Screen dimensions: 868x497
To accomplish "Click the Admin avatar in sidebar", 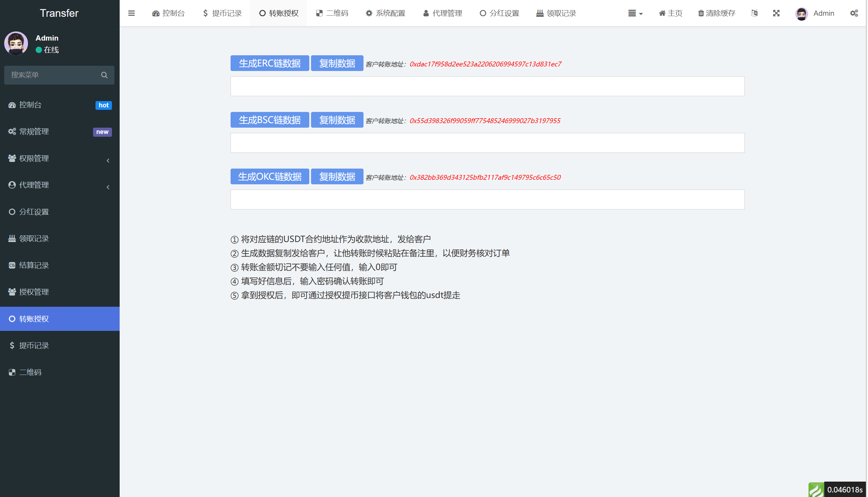I will pos(16,43).
